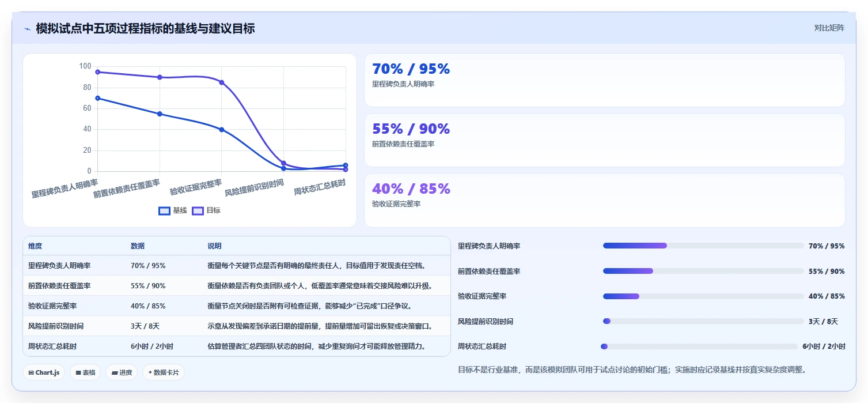The width and height of the screenshot is (868, 403).
Task: Click 前置依赖责任覆盖率 caption in the second card
Action: pos(403,144)
